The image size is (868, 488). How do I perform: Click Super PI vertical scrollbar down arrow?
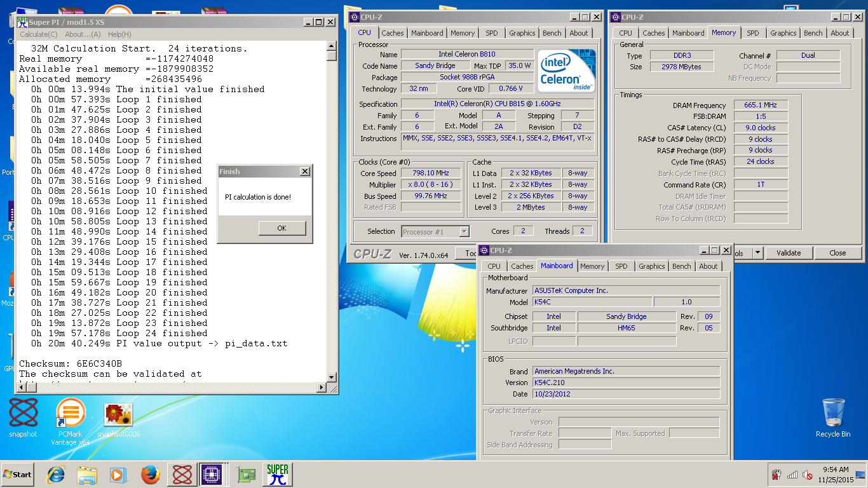pyautogui.click(x=331, y=377)
